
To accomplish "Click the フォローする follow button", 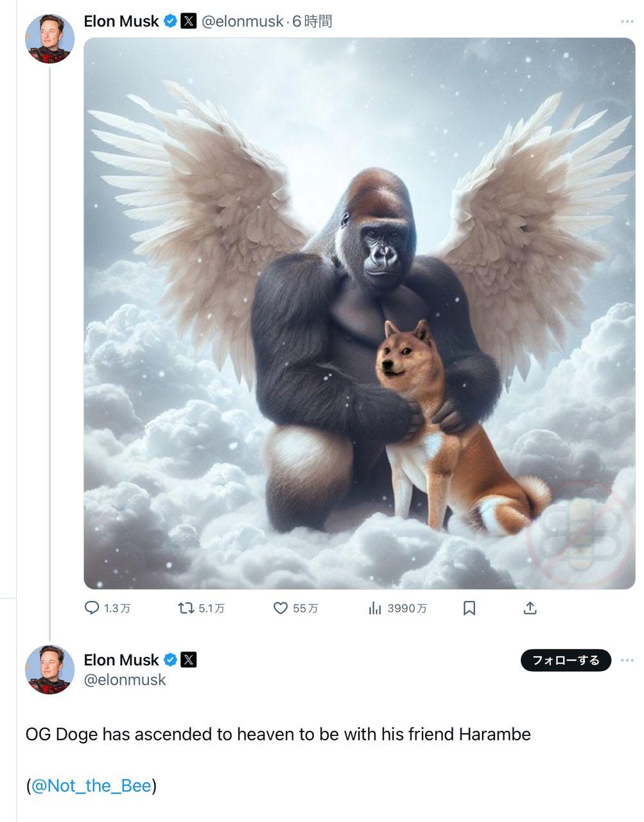I will (566, 660).
